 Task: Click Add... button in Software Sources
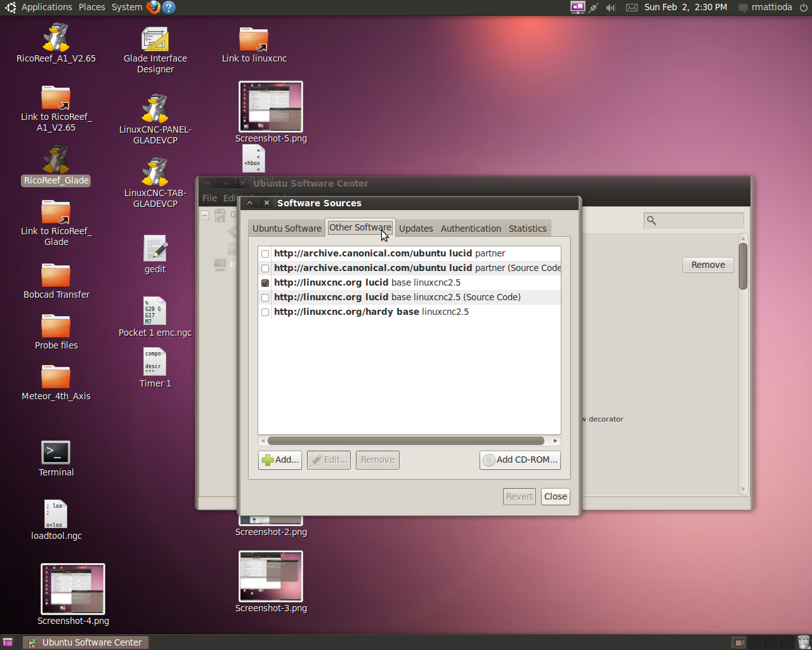[x=280, y=460]
